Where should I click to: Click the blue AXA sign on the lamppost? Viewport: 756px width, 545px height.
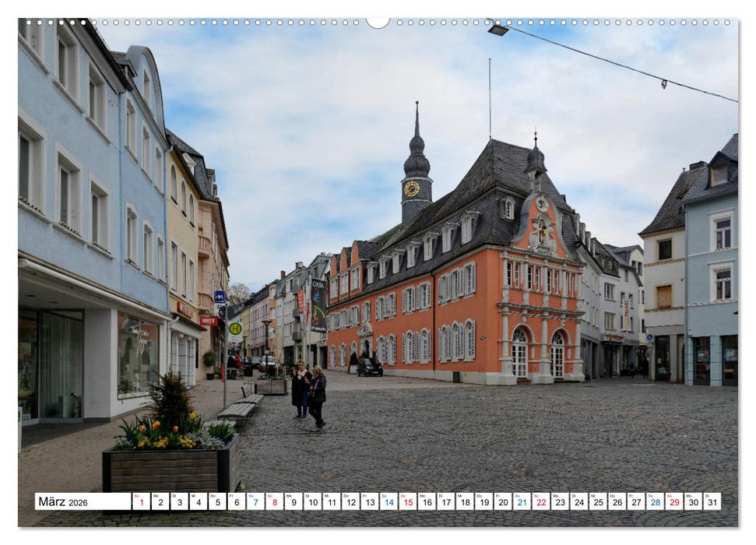[220, 297]
